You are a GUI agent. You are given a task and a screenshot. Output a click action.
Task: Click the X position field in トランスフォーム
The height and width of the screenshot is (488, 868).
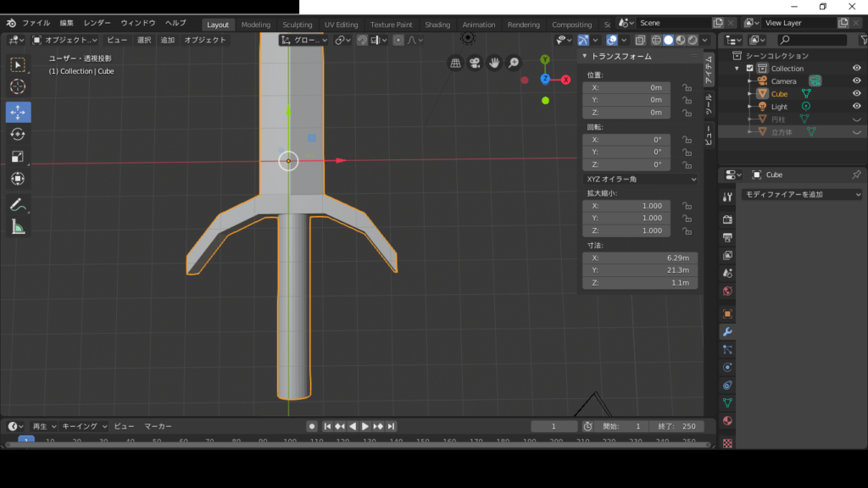pyautogui.click(x=627, y=87)
